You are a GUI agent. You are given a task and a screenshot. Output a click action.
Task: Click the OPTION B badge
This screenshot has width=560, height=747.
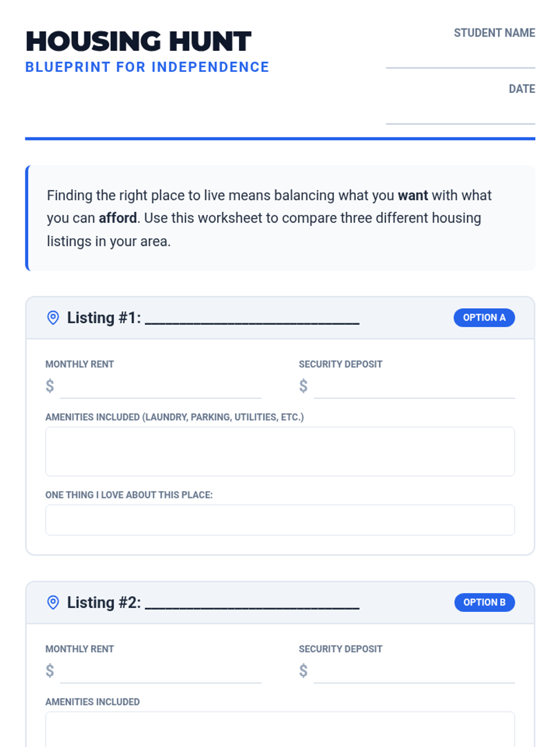pyautogui.click(x=484, y=603)
